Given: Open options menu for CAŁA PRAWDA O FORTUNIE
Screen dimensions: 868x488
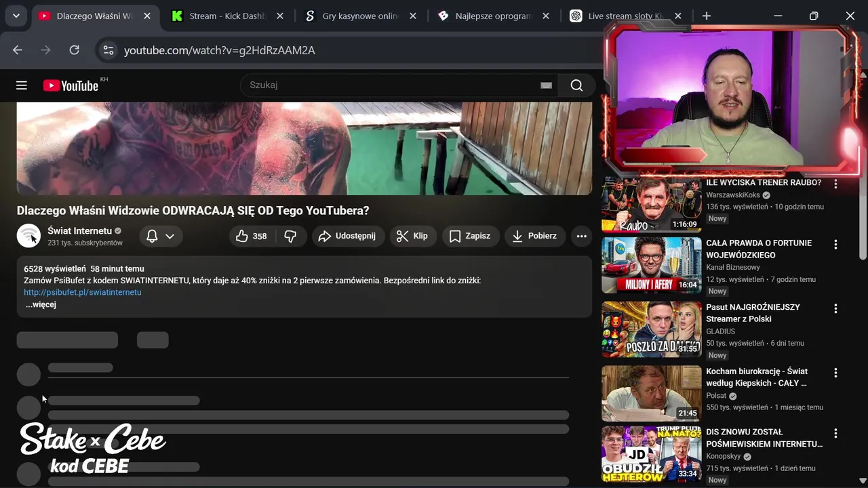Looking at the screenshot, I should 835,245.
